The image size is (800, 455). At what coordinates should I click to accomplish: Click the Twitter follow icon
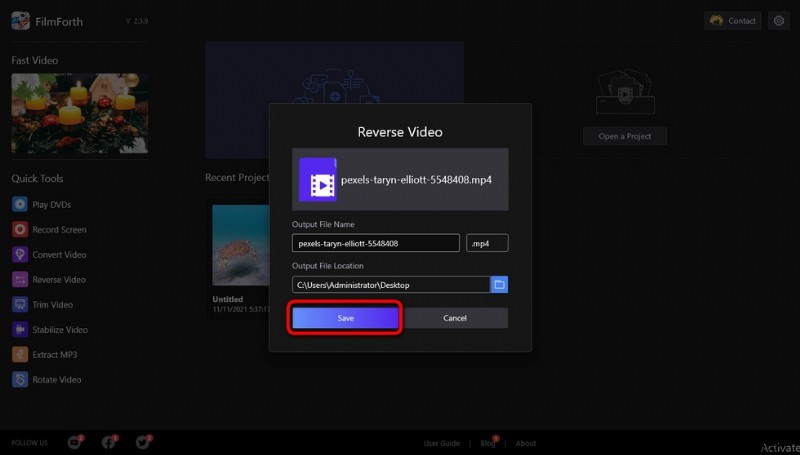(143, 442)
